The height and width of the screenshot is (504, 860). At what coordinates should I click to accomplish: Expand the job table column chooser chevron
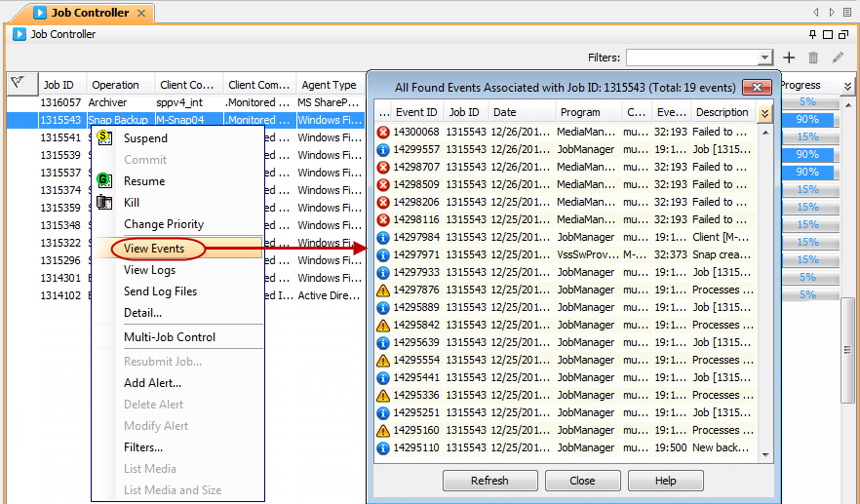tap(847, 86)
